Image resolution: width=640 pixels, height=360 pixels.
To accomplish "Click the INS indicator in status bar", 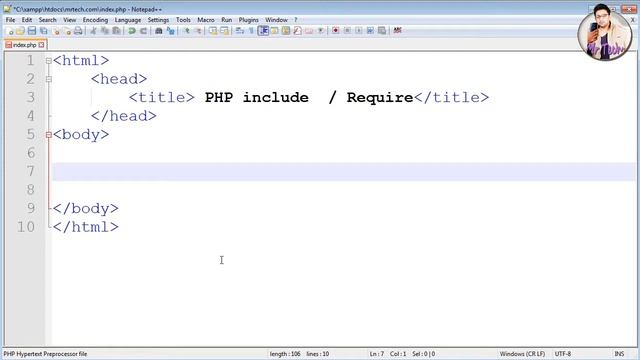I will tap(619, 354).
